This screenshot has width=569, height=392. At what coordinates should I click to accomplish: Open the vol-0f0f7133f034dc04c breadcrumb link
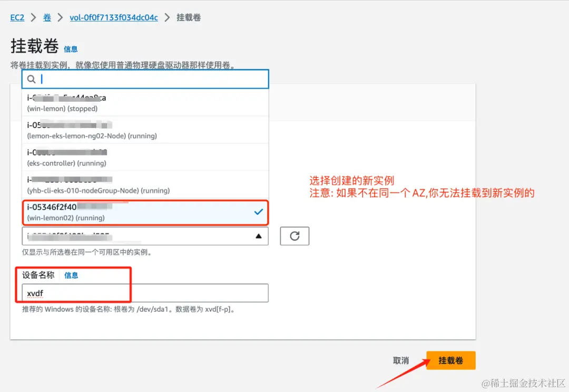114,17
